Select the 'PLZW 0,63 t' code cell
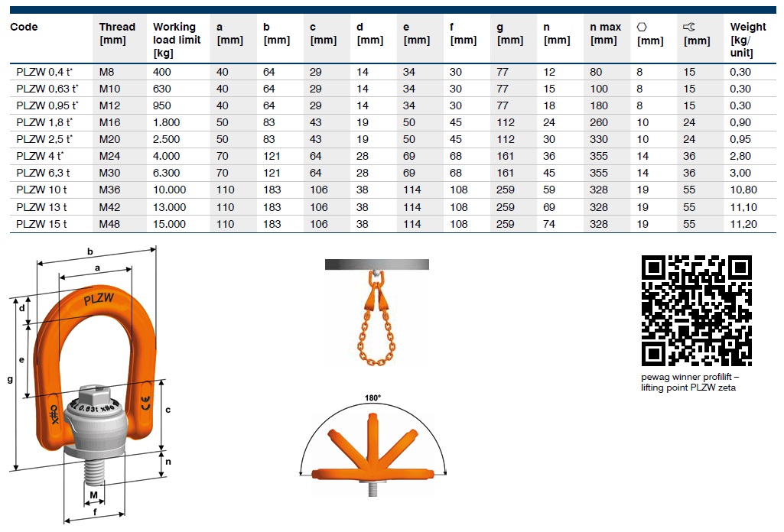 (47, 89)
